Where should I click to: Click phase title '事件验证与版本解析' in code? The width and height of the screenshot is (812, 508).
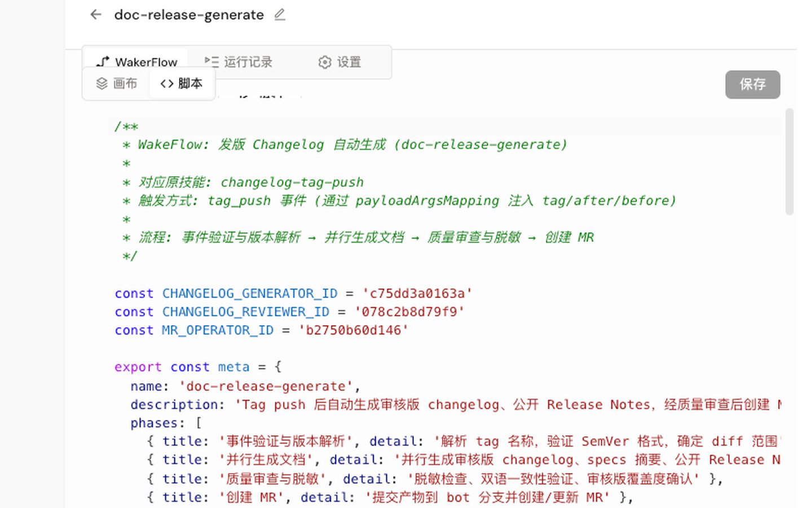286,441
